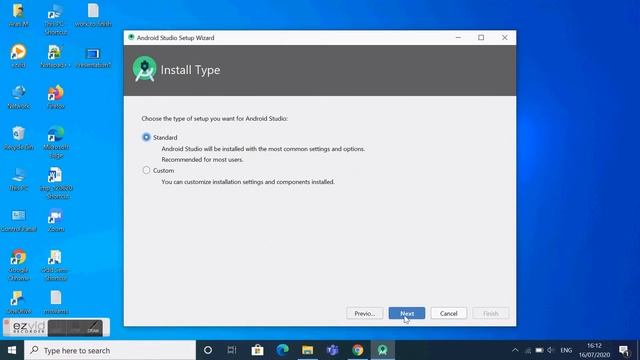Select the Microsoft Edge desktop shortcut
Screen dimensions: 640x360
pyautogui.click(x=56, y=142)
